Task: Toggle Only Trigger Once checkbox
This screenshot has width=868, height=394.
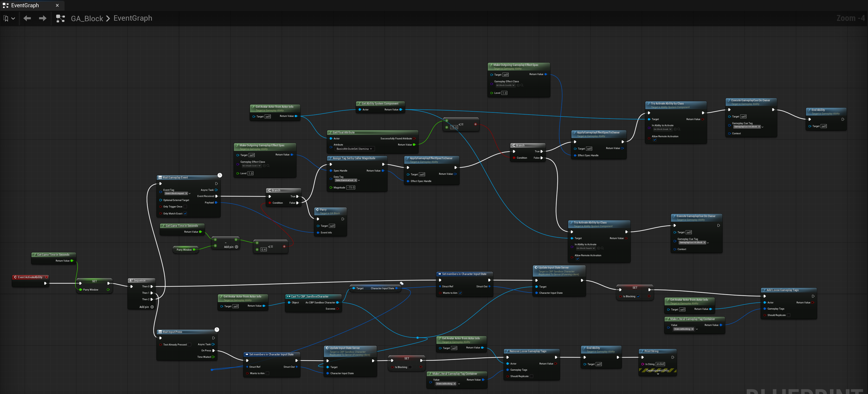Action: [185, 206]
